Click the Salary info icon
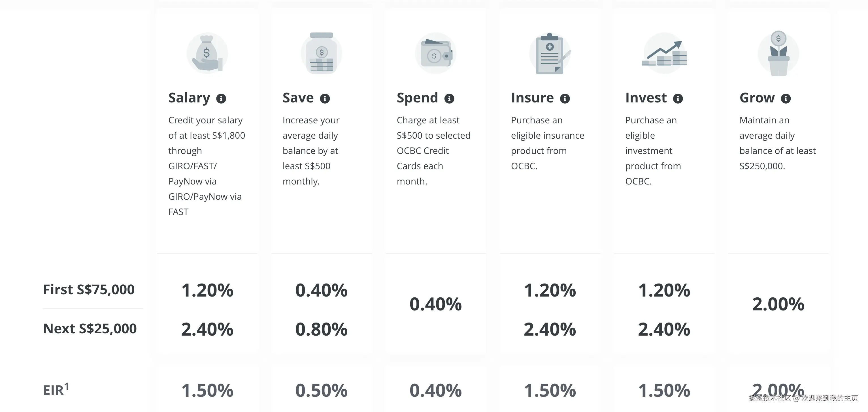Image resolution: width=868 pixels, height=412 pixels. click(221, 99)
